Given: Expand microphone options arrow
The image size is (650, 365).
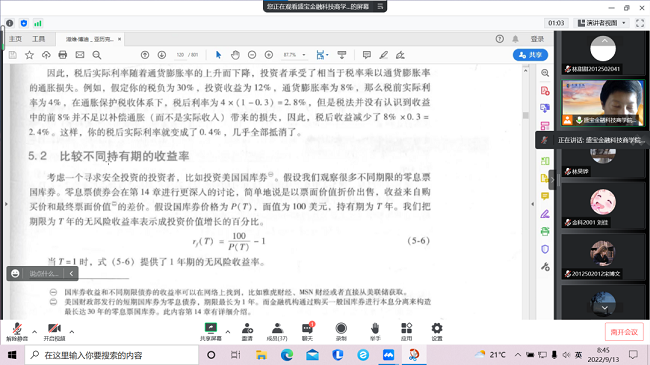Looking at the screenshot, I should [x=34, y=331].
